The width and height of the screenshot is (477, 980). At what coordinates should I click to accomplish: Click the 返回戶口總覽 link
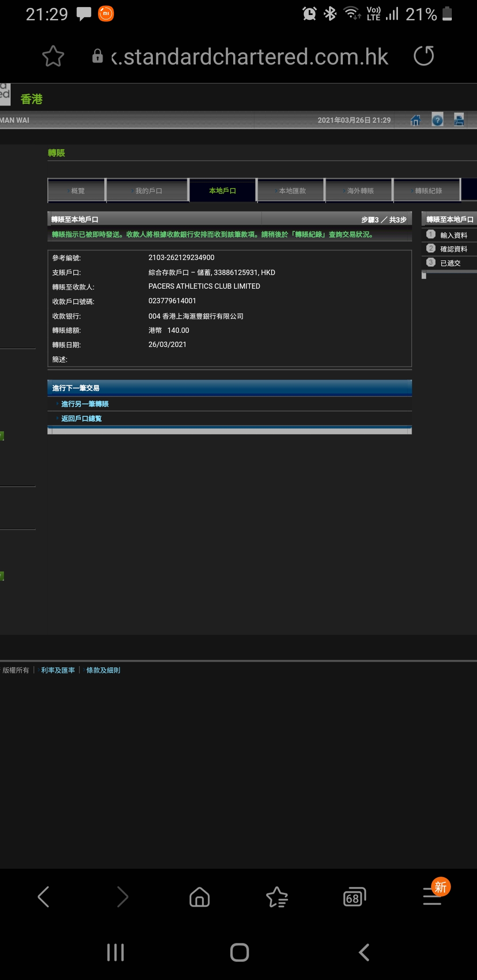click(81, 418)
